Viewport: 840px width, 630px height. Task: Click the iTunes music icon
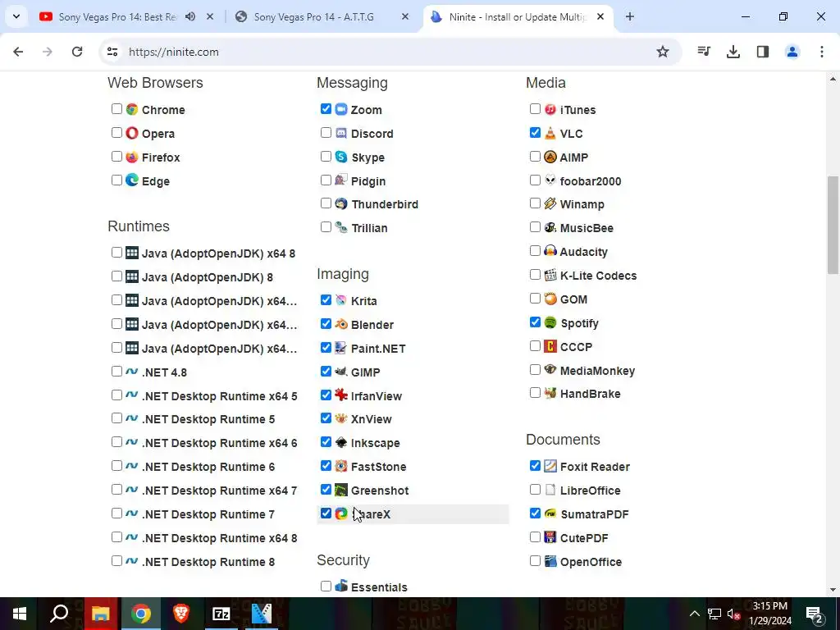[550, 109]
